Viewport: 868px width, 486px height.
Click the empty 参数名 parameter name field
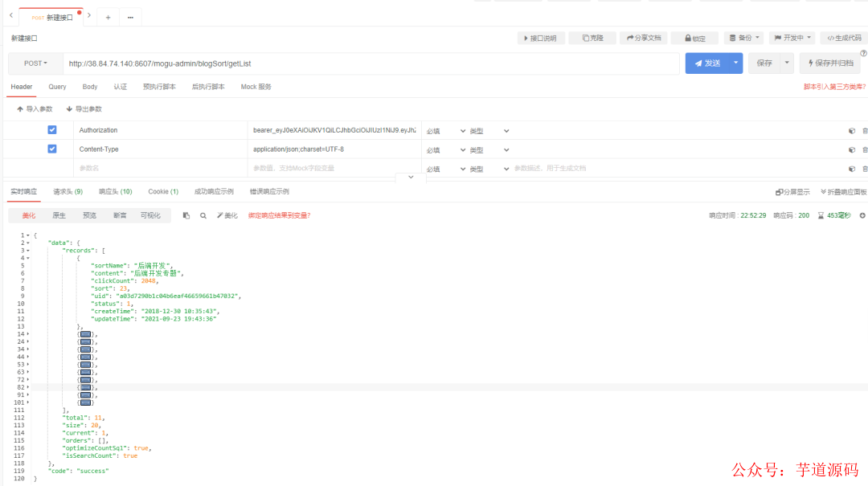click(x=161, y=168)
